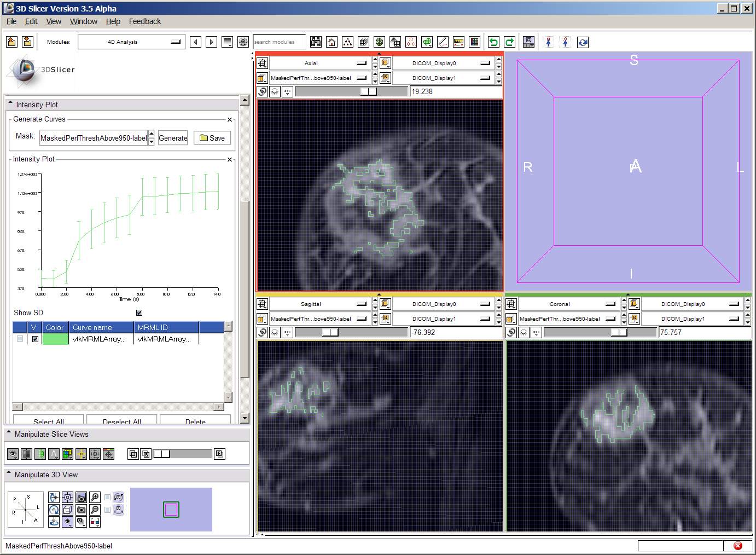This screenshot has width=756, height=555.
Task: Toggle the Show SD checkbox
Action: pos(139,313)
